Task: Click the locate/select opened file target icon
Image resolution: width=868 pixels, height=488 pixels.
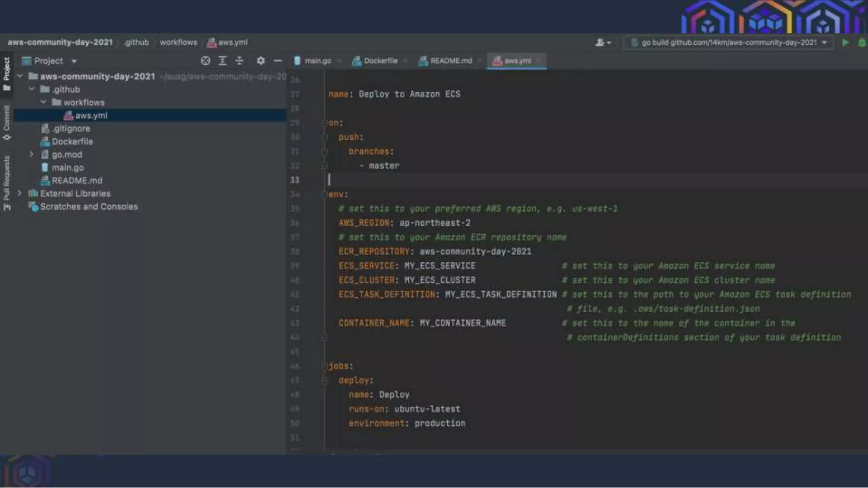Action: pos(206,61)
